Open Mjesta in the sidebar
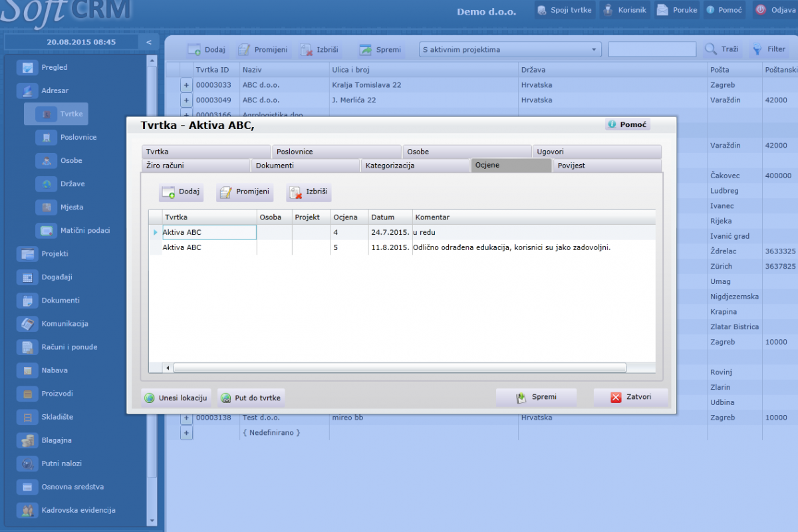The width and height of the screenshot is (798, 532). 61,207
